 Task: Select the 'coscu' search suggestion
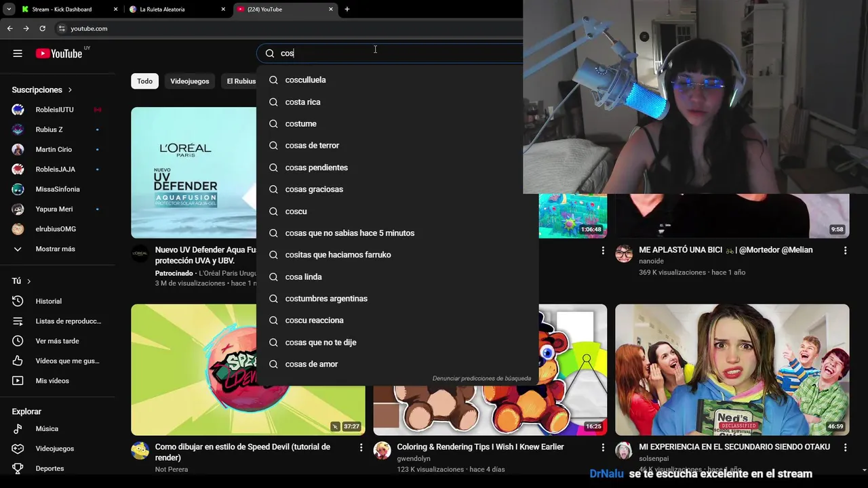tap(397, 211)
